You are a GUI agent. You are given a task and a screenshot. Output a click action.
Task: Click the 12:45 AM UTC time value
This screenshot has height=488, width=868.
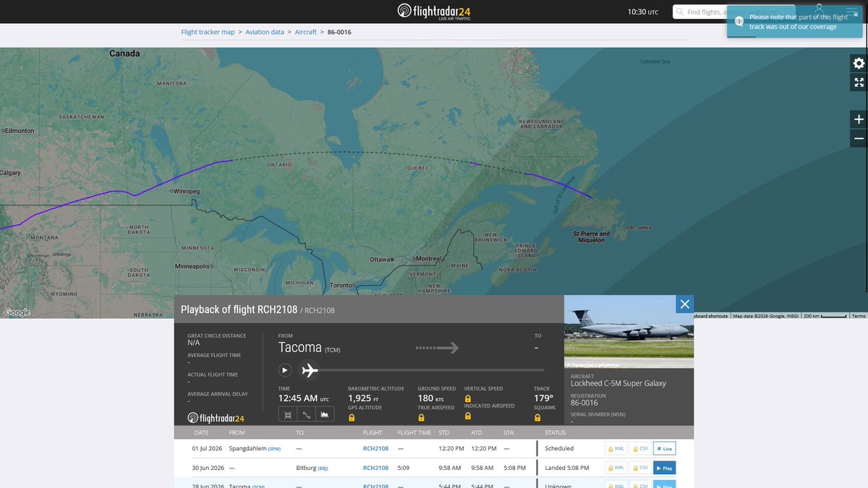[304, 398]
